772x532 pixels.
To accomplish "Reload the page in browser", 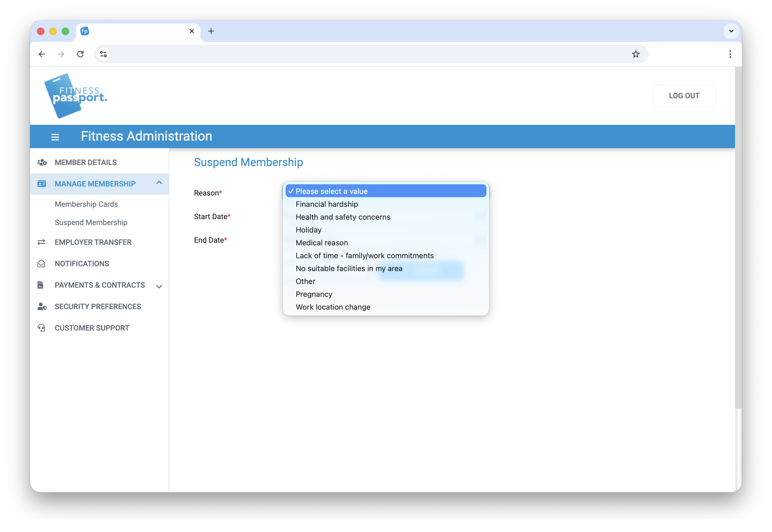I will coord(80,54).
